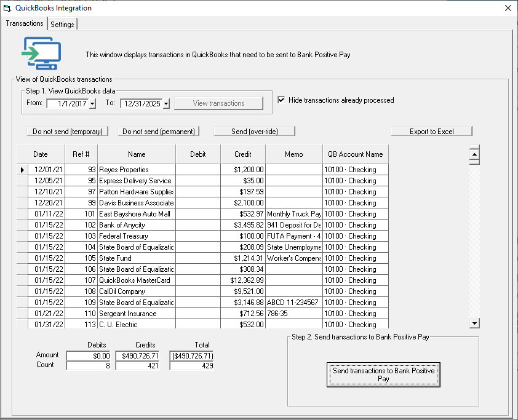518x420 pixels.
Task: Click the Credits count field 421
Action: pos(137,365)
